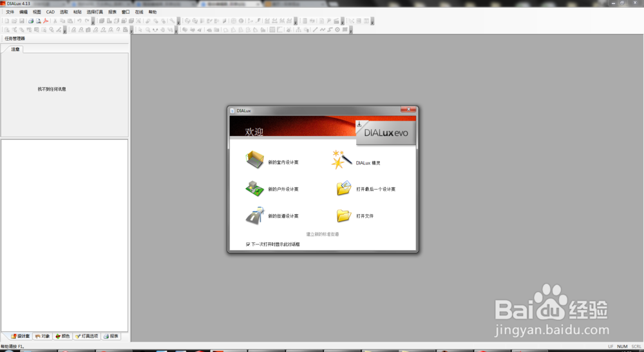Screen dimensions: 644x352
Task: Click SCRL indicator in status bar
Action: coord(636,347)
